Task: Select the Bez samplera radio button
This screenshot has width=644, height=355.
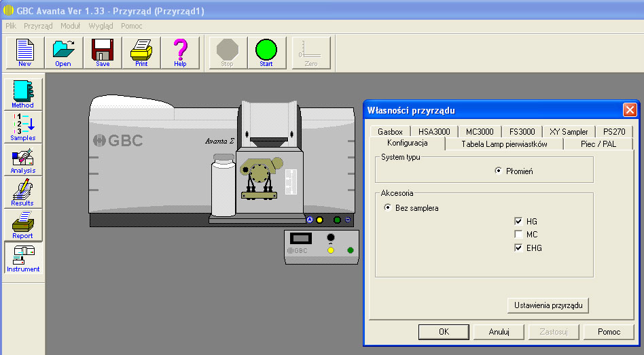Action: click(387, 207)
